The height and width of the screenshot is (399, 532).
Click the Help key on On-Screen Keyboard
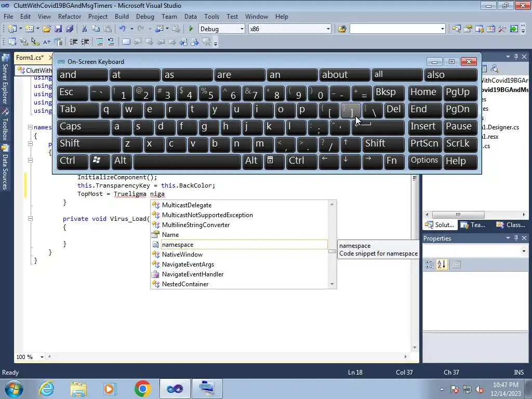(x=460, y=162)
